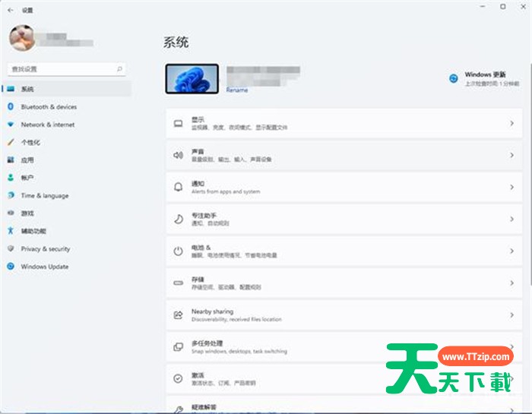
Task: Click the display monitor icon
Action: click(178, 123)
